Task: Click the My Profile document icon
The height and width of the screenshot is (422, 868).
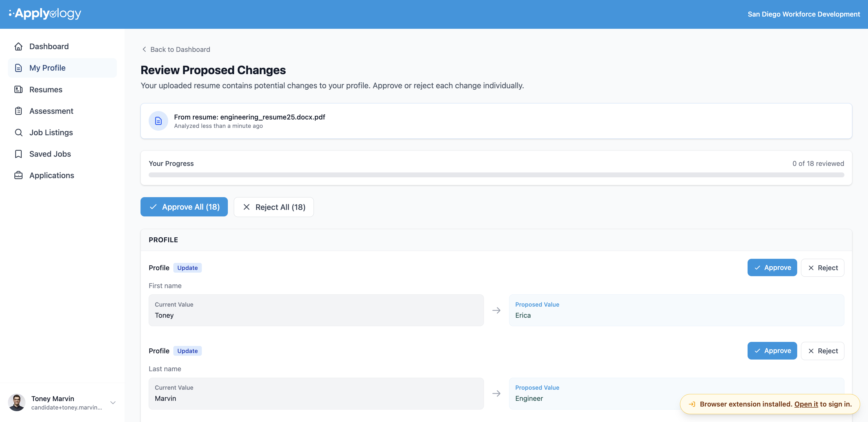Action: pos(18,68)
